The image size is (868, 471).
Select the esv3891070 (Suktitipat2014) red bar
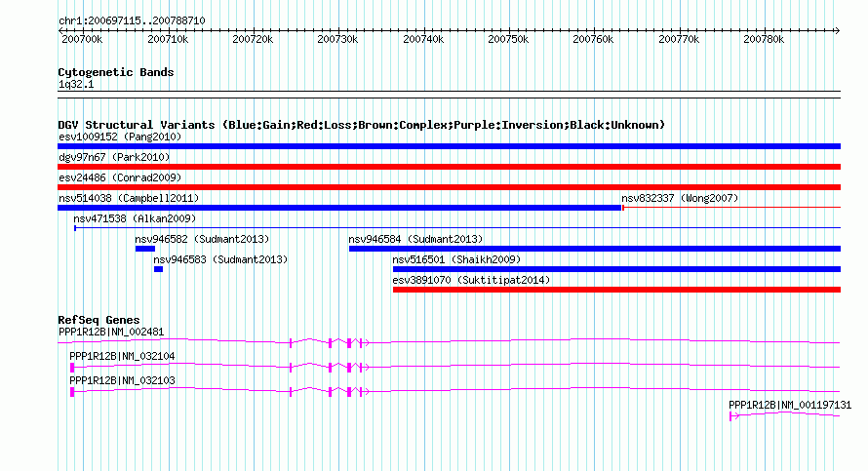[x=616, y=290]
